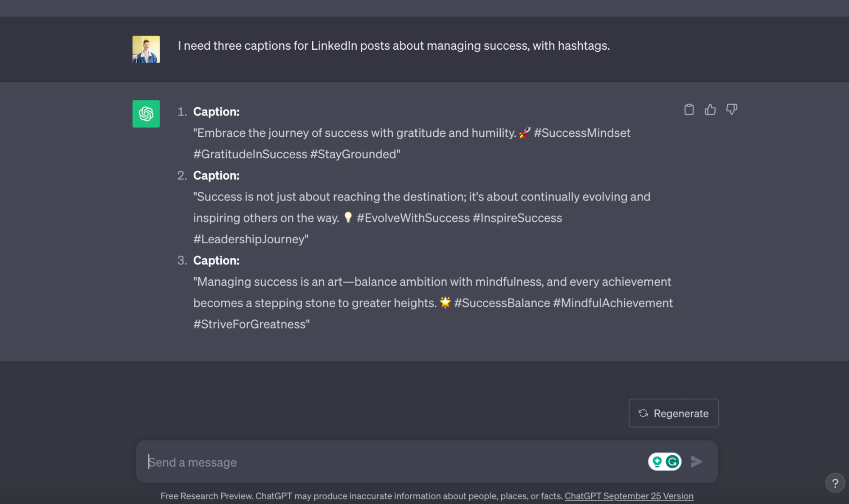Give the response a thumbs down
The height and width of the screenshot is (504, 849).
click(x=731, y=110)
